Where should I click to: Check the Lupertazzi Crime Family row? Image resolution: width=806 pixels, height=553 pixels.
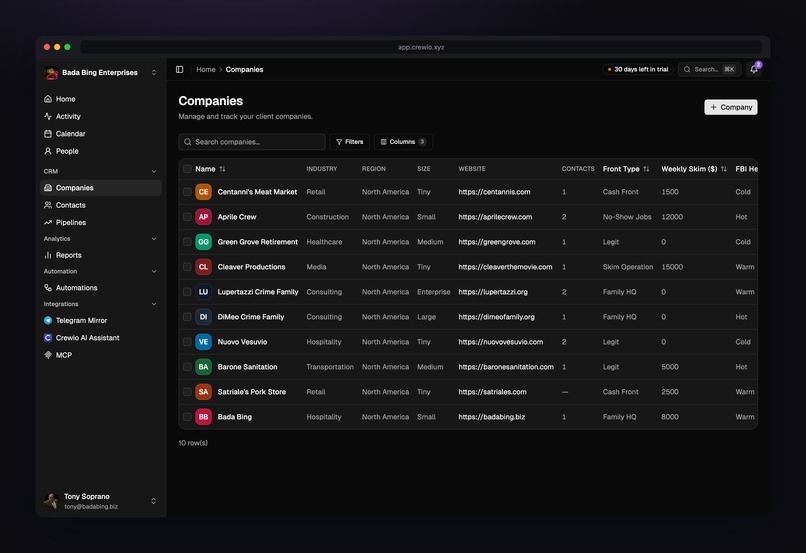(187, 292)
